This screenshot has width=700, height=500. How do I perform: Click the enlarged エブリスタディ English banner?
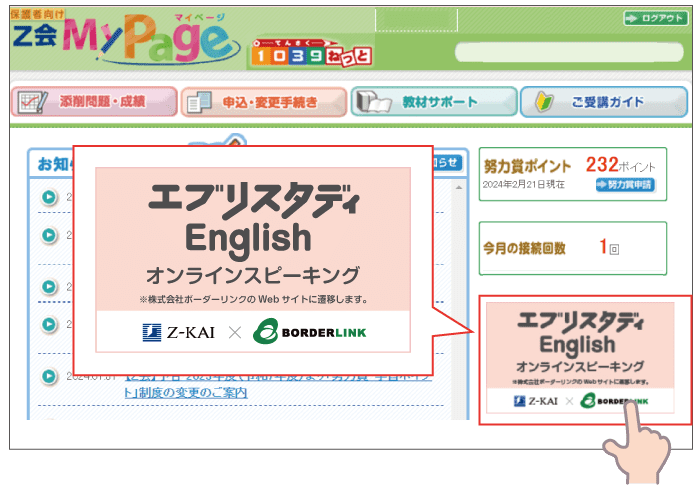click(x=253, y=260)
